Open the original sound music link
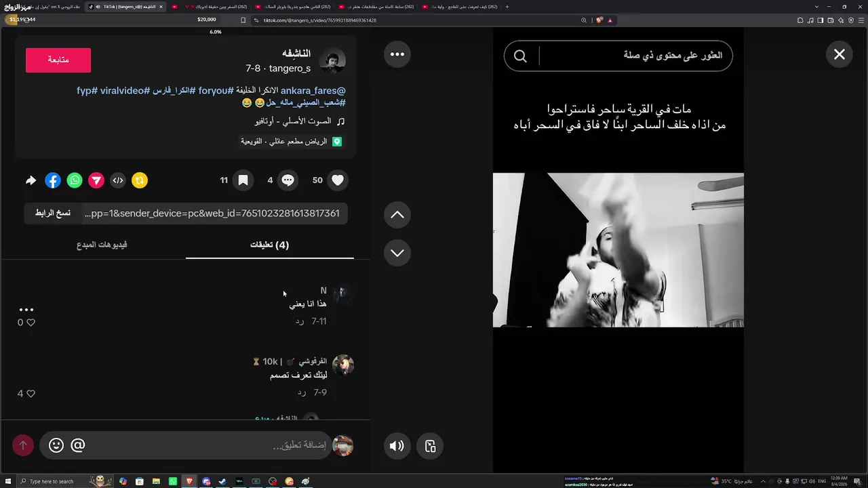 (300, 121)
